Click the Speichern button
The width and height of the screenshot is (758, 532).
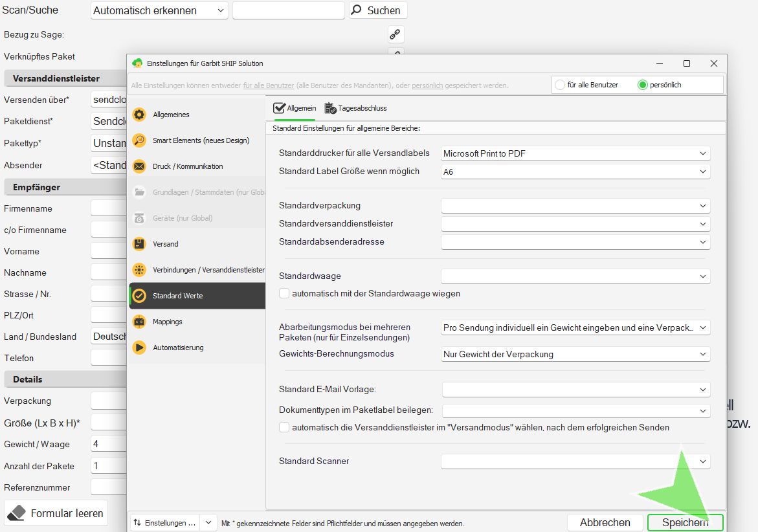pos(685,522)
